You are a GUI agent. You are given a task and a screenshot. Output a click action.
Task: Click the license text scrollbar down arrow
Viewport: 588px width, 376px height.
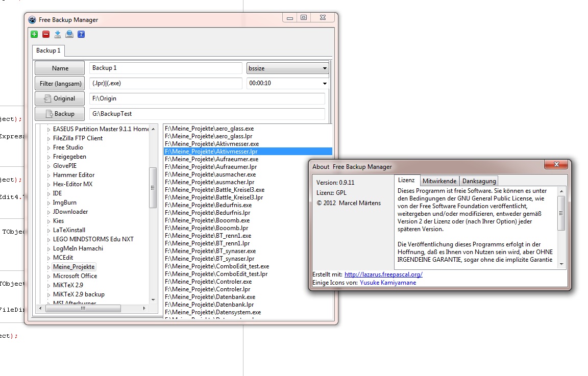(561, 264)
